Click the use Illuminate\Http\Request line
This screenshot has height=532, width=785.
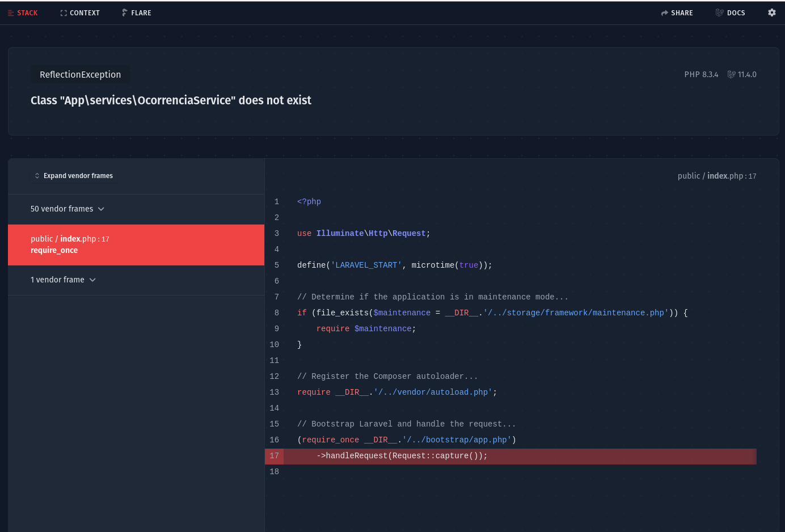click(x=364, y=234)
